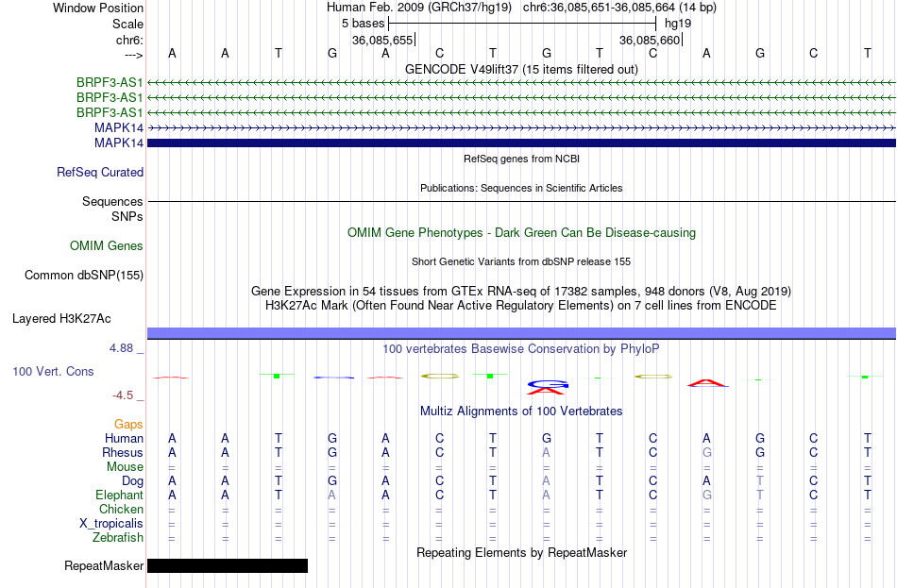Click the Common dbSNP(155) label

pyautogui.click(x=84, y=276)
